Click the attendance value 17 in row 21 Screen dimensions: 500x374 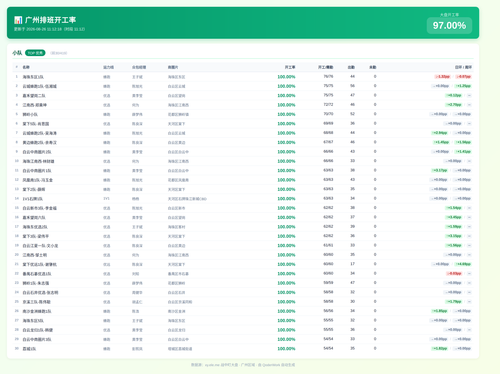coord(352,264)
